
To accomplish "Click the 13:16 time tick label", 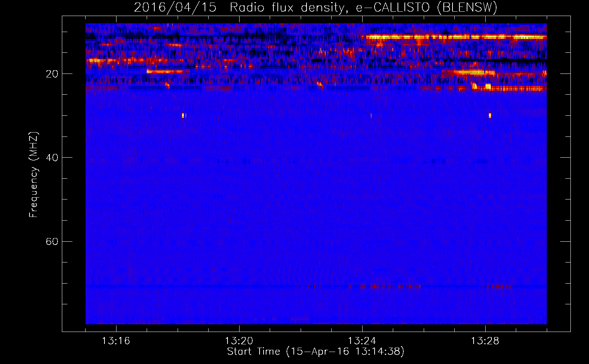I will pos(116,341).
